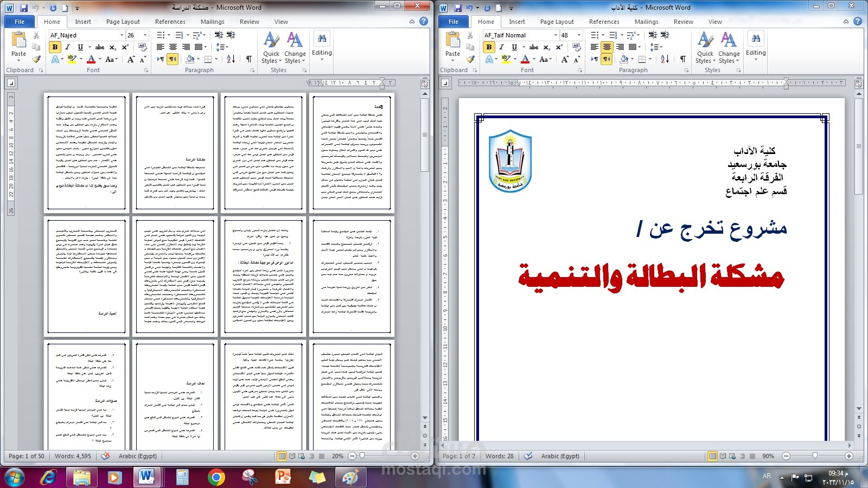Toggle Show/Hide paragraph marks in right window
The height and width of the screenshot is (488, 868).
click(682, 59)
